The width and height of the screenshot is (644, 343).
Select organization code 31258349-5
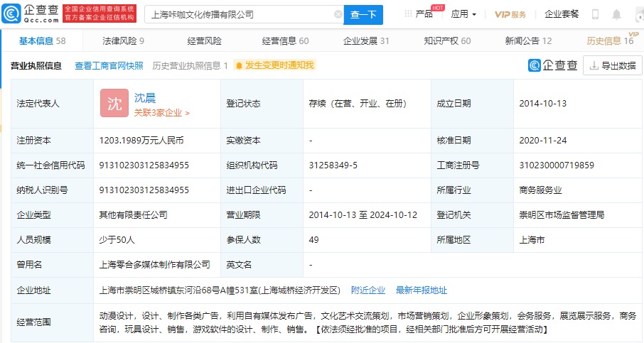click(333, 165)
